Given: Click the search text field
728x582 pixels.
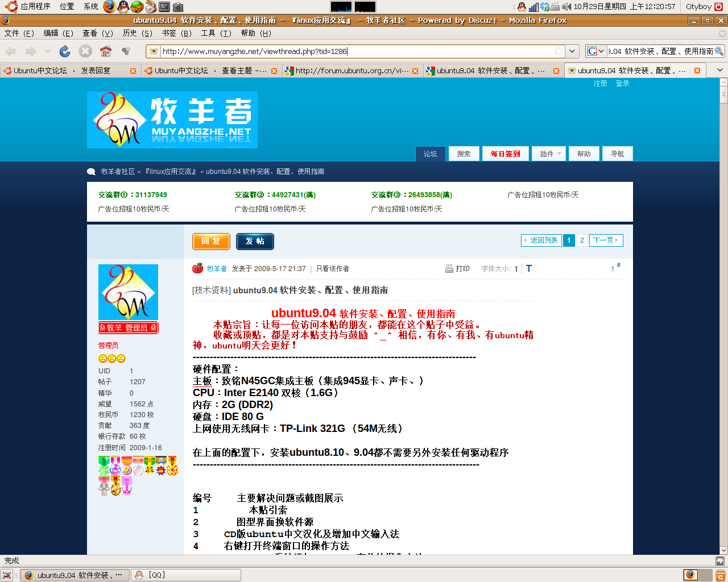Looking at the screenshot, I should (x=660, y=51).
